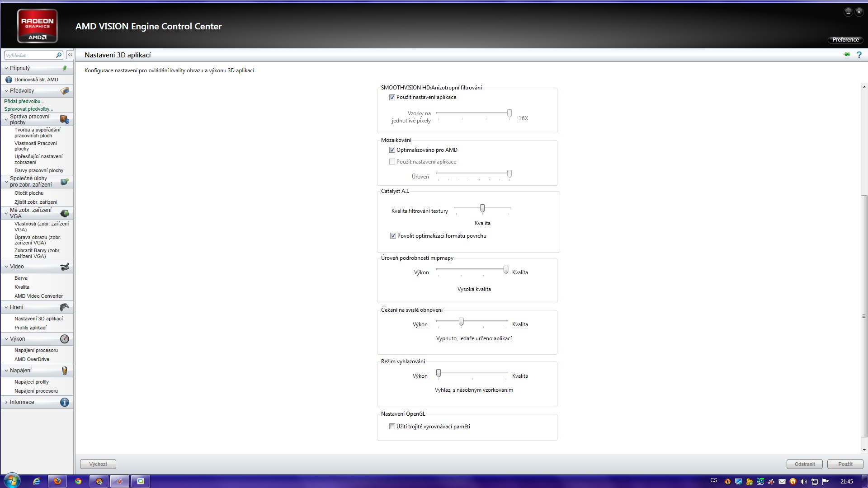Enable Užití trojité vyrovnávací paměti checkbox
The image size is (868, 488).
pos(392,427)
